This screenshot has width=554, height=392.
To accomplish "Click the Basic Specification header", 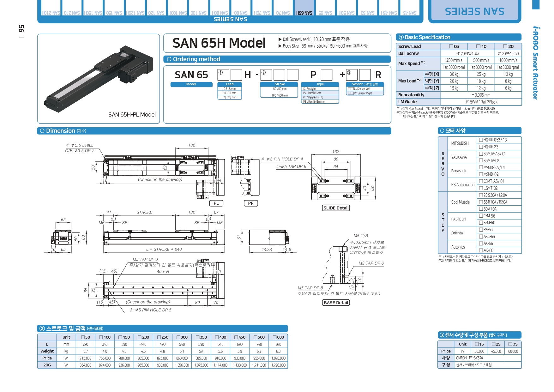I will [459, 37].
